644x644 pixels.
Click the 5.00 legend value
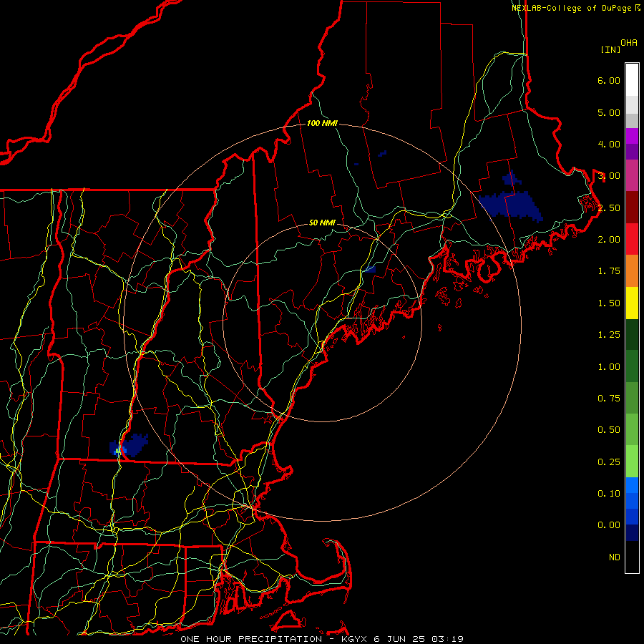click(x=609, y=112)
